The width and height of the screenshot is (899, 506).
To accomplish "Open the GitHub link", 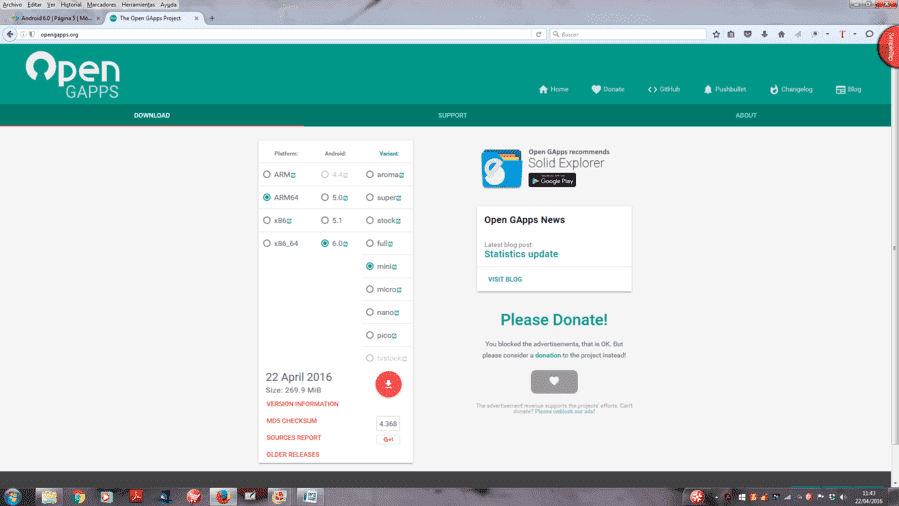I will click(664, 89).
